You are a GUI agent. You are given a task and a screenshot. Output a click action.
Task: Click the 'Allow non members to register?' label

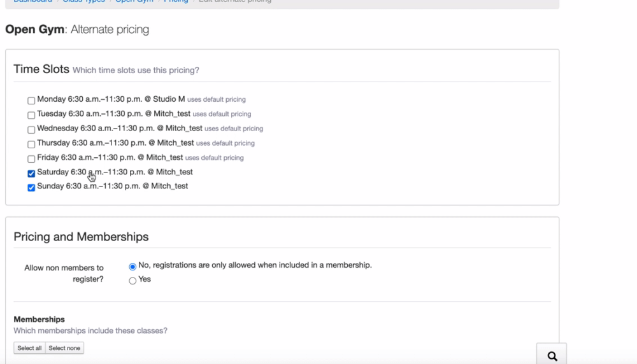coord(64,273)
